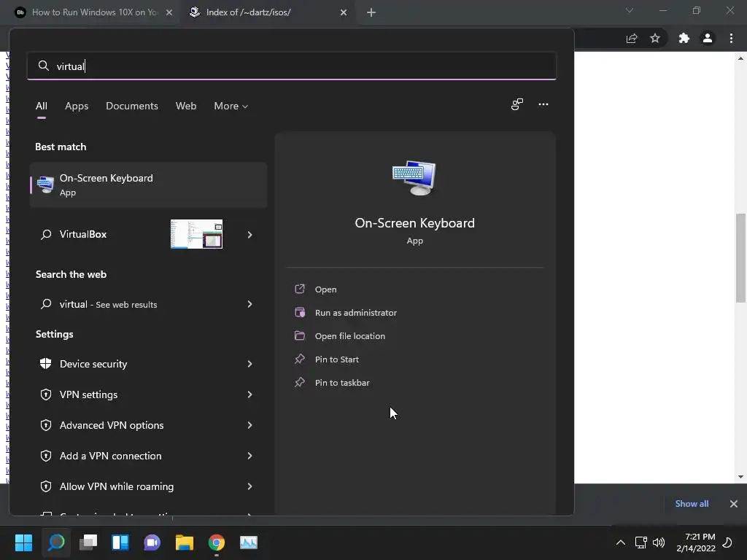
Task: Launch Teams Chat from taskbar
Action: tap(152, 542)
